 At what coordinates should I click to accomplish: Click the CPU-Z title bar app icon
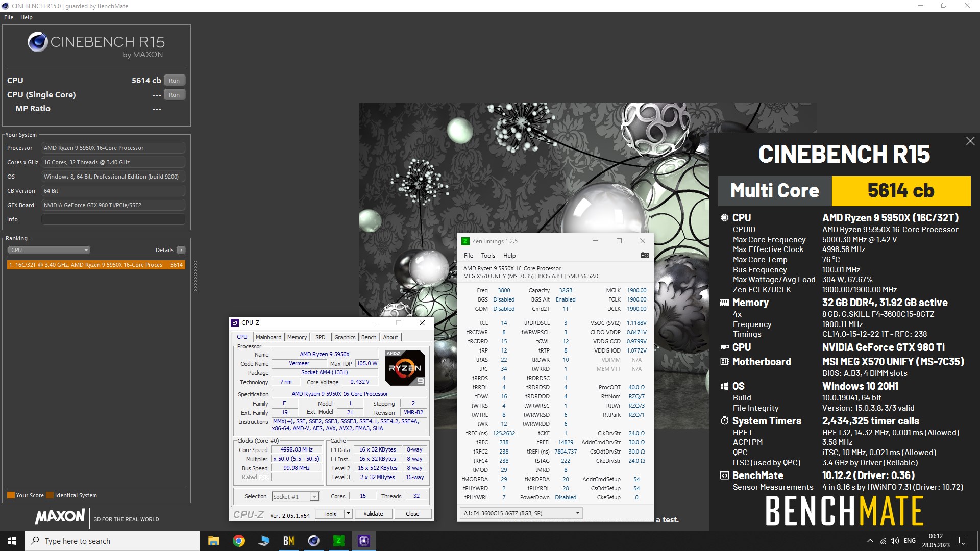[x=235, y=323]
